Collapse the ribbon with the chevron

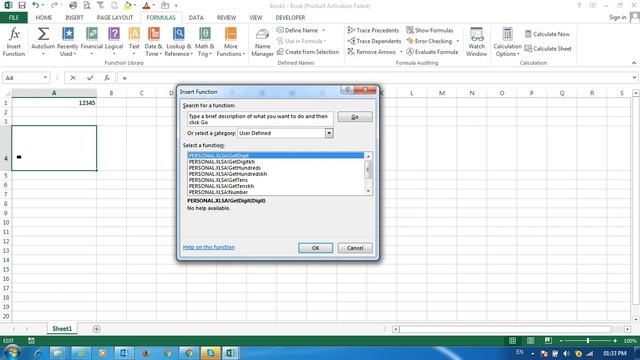click(x=634, y=63)
